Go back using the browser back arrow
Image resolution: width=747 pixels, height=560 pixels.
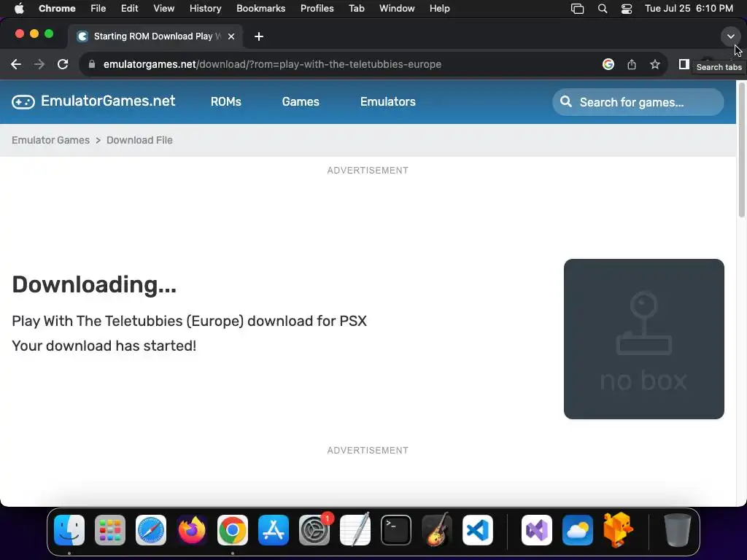(16, 64)
